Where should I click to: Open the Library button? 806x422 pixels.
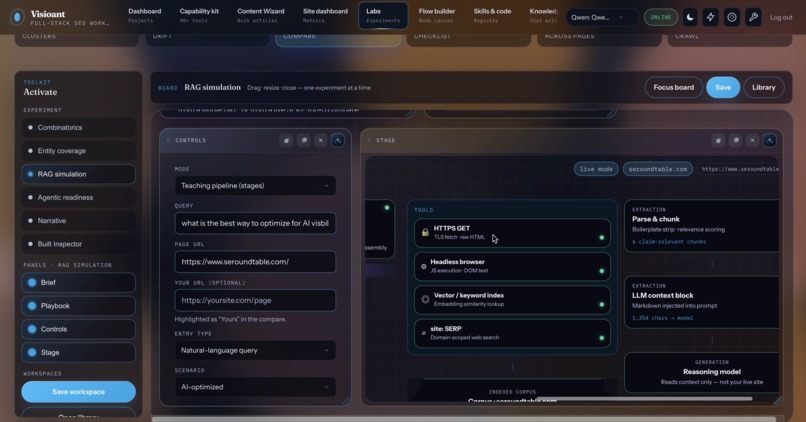point(763,87)
